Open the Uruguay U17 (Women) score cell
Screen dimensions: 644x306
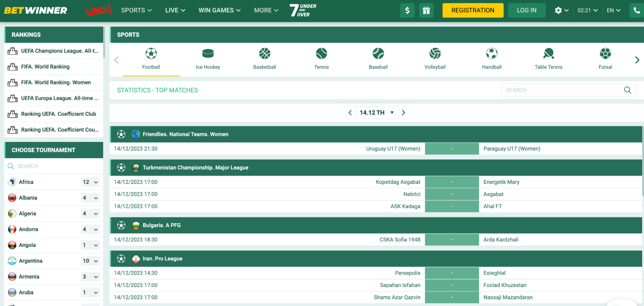click(x=452, y=149)
